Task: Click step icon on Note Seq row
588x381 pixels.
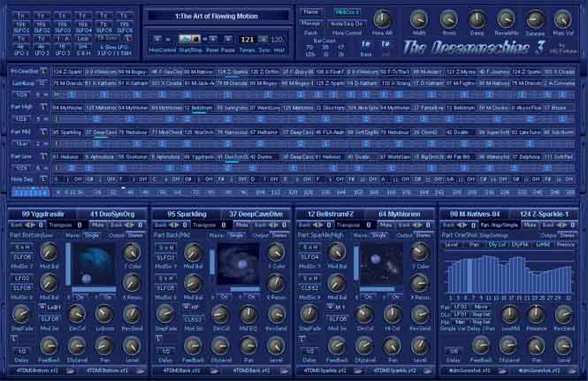Action: 44,179
